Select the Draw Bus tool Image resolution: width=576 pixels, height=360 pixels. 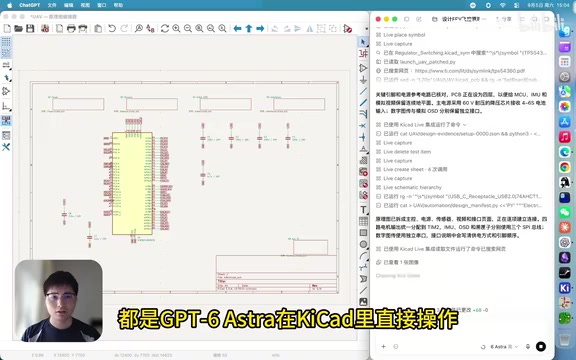[363, 102]
